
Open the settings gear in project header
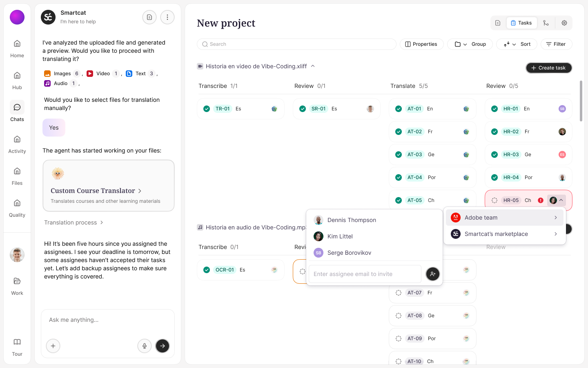(x=564, y=23)
